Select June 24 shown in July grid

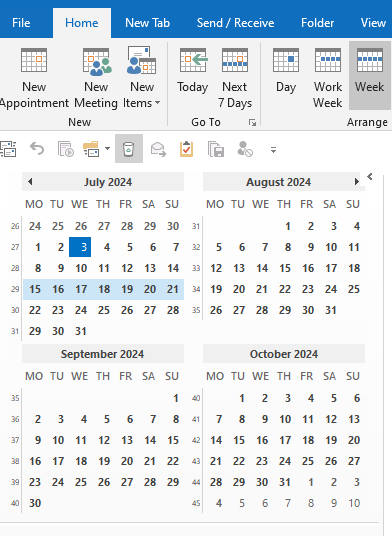tap(35, 226)
